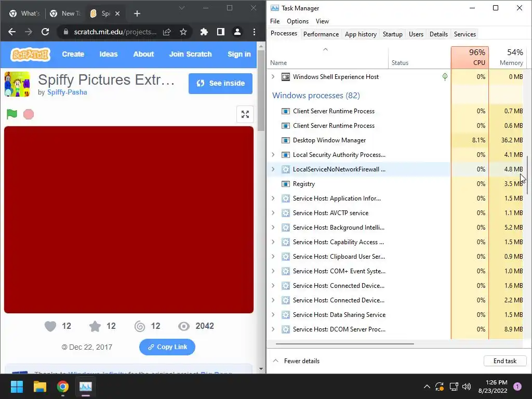The width and height of the screenshot is (532, 399).
Task: Open Task Manager Options menu
Action: click(298, 21)
